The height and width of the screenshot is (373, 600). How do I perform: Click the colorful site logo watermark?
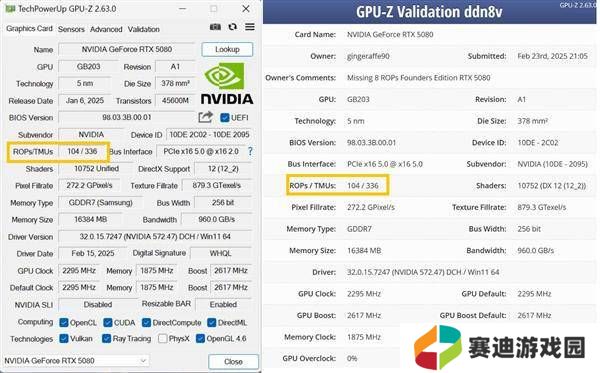[437, 347]
